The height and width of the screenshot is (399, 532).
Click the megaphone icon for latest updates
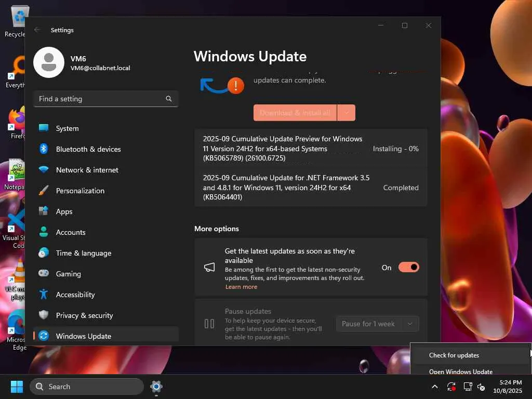tap(209, 268)
